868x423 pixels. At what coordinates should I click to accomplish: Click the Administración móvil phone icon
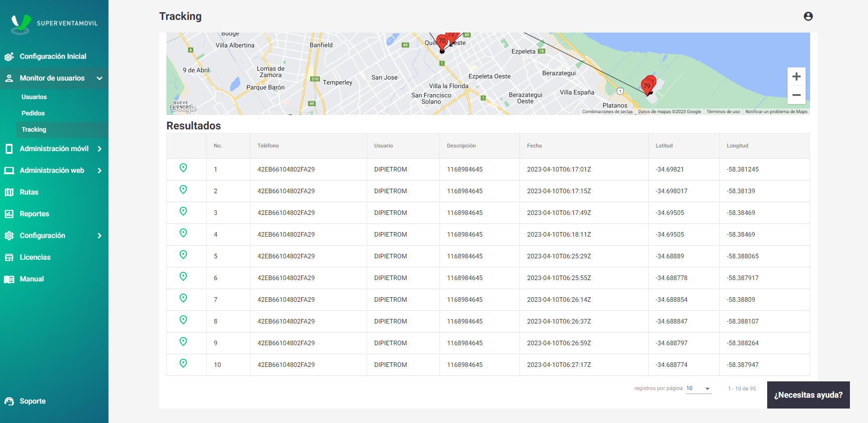pyautogui.click(x=9, y=149)
